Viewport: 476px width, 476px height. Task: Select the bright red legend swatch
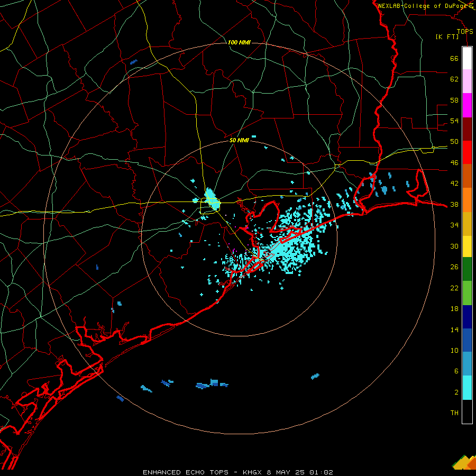[467, 152]
